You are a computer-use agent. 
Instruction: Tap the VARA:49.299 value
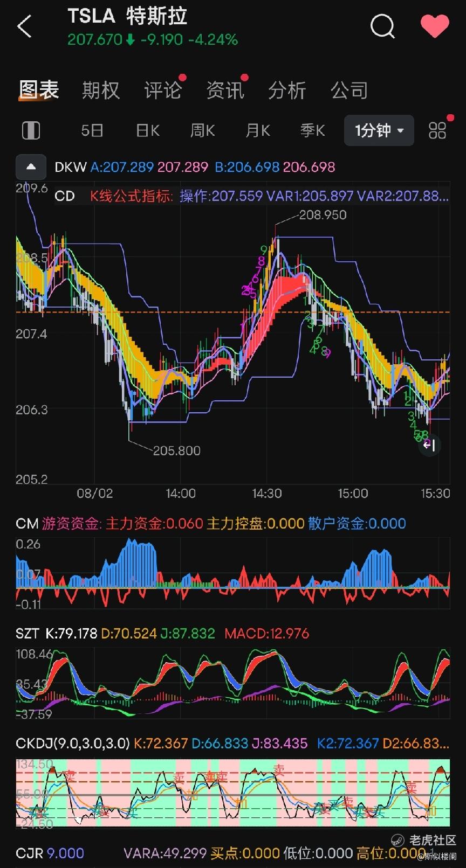point(165,853)
